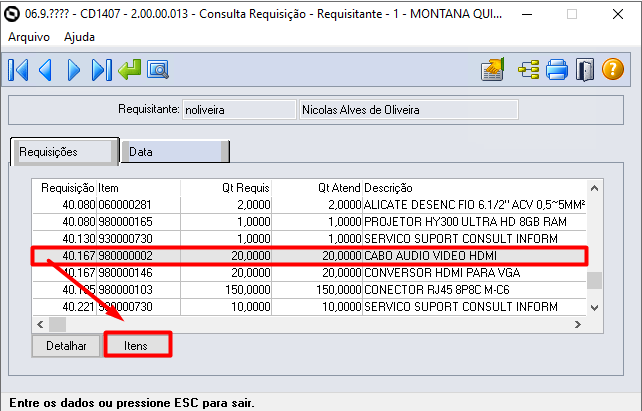Open help with question mark icon
This screenshot has height=411, width=642.
pos(613,70)
